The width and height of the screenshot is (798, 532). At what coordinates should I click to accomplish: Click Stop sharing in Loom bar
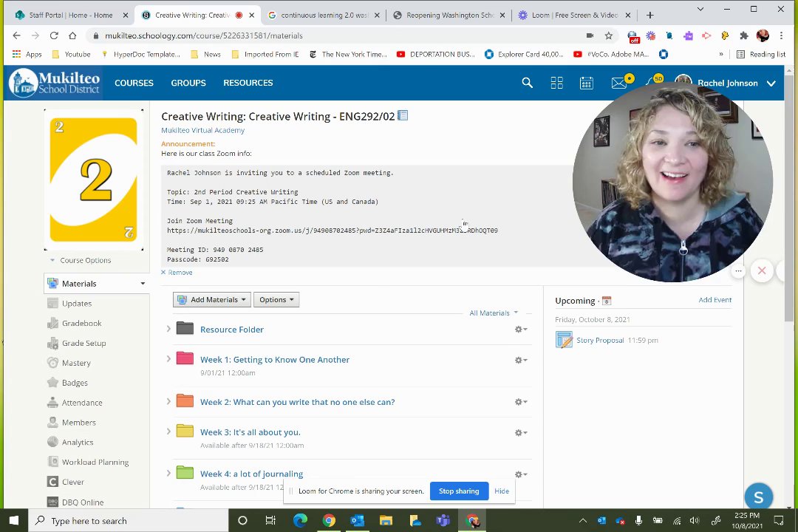tap(459, 491)
